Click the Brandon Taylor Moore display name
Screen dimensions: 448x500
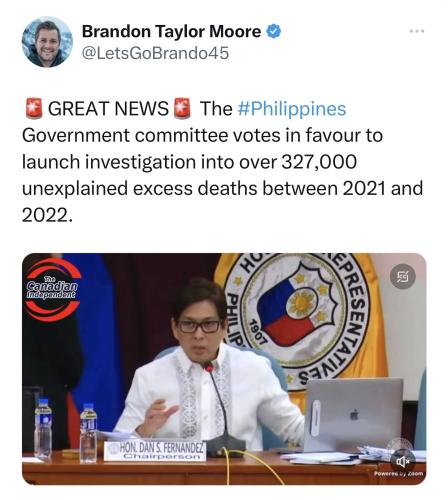click(171, 32)
